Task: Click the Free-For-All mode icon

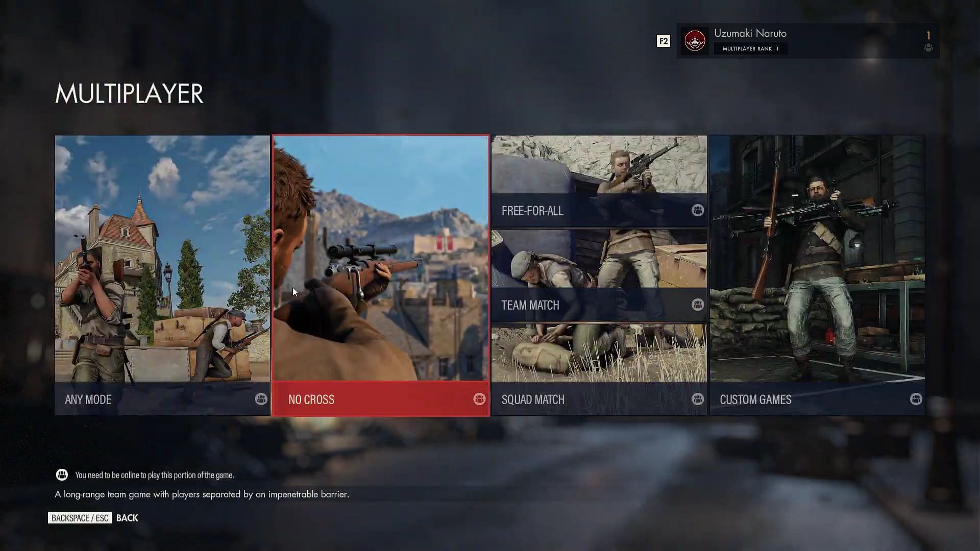Action: click(697, 211)
